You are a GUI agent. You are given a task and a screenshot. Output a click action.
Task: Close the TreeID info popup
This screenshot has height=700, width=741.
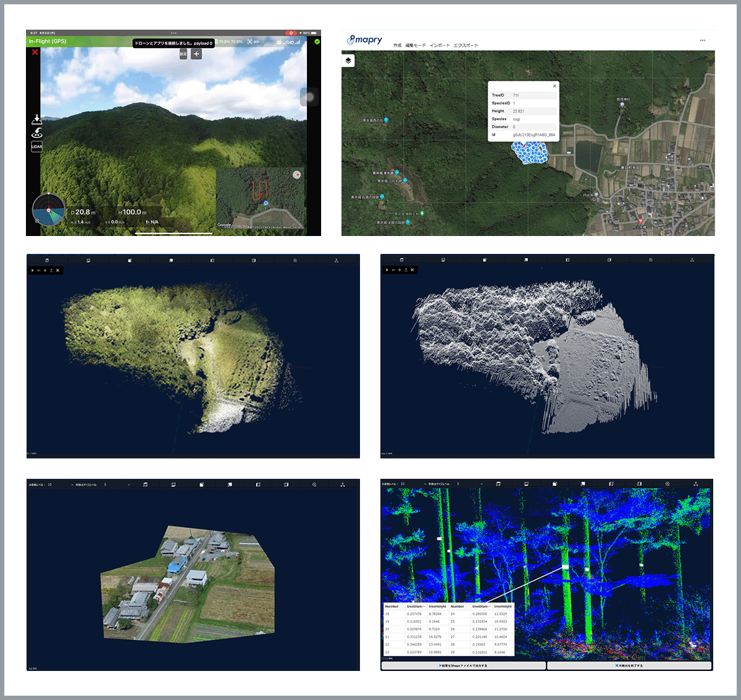[554, 86]
